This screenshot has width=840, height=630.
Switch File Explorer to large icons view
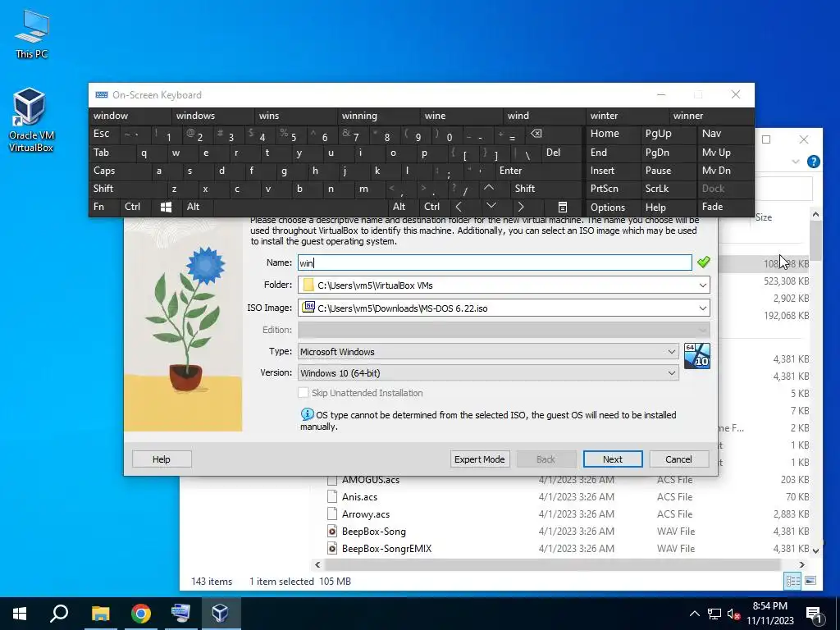[x=810, y=581]
